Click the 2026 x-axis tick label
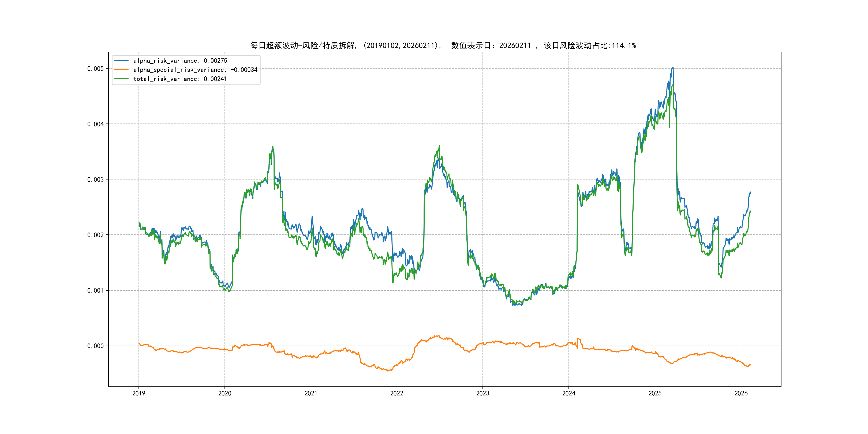Image resolution: width=868 pixels, height=434 pixels. [x=741, y=393]
